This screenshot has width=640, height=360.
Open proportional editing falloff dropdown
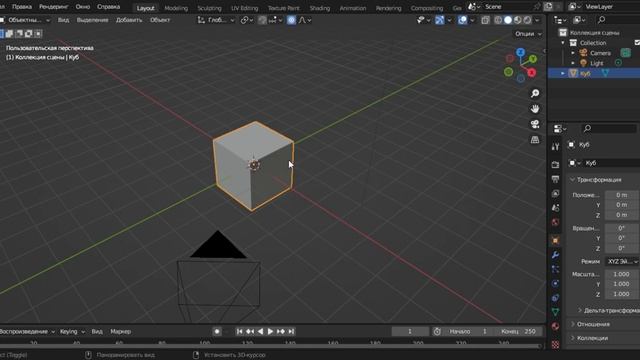coord(305,20)
